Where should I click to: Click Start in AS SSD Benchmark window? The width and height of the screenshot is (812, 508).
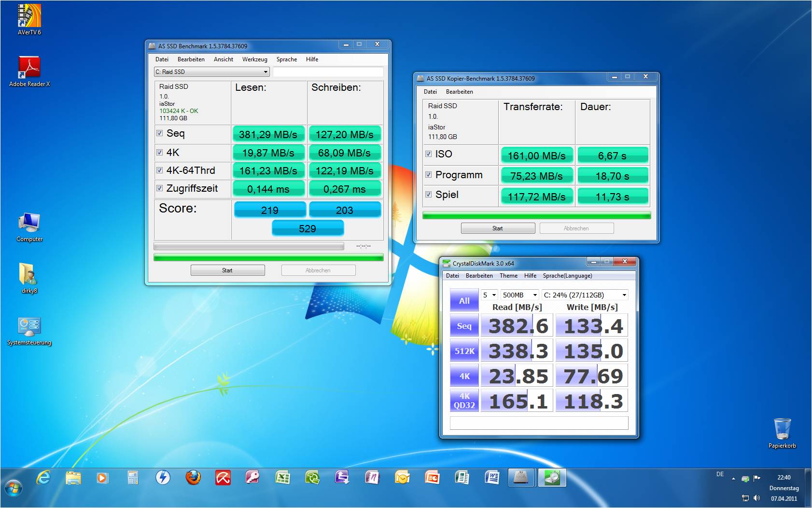click(227, 270)
